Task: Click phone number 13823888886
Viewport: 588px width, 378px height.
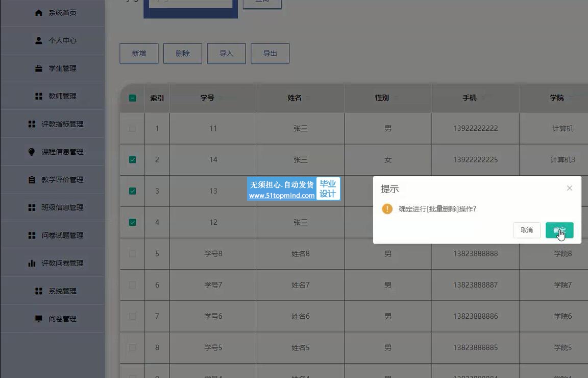Action: point(476,316)
